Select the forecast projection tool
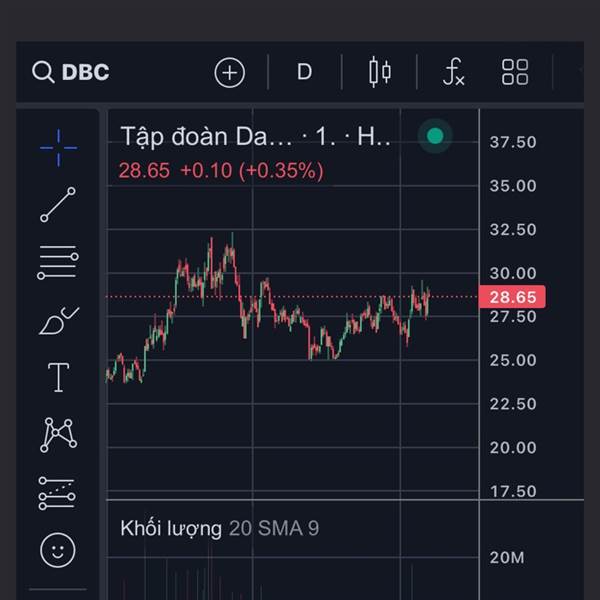Image resolution: width=600 pixels, height=600 pixels. click(58, 492)
